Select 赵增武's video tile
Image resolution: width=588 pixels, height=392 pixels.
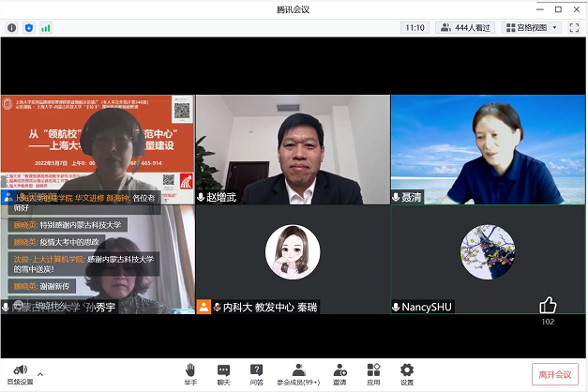point(293,150)
